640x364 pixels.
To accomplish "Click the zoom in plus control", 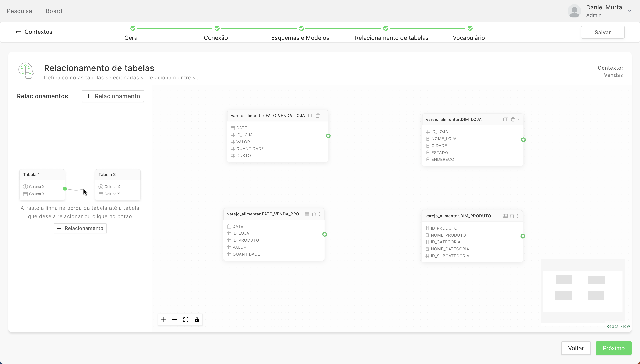I will click(x=164, y=320).
